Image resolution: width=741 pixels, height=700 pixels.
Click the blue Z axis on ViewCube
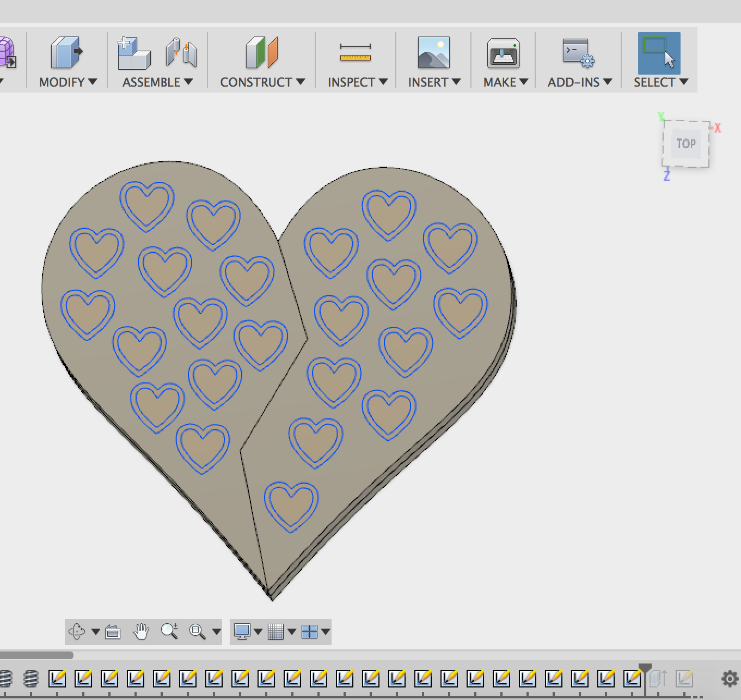[x=666, y=175]
